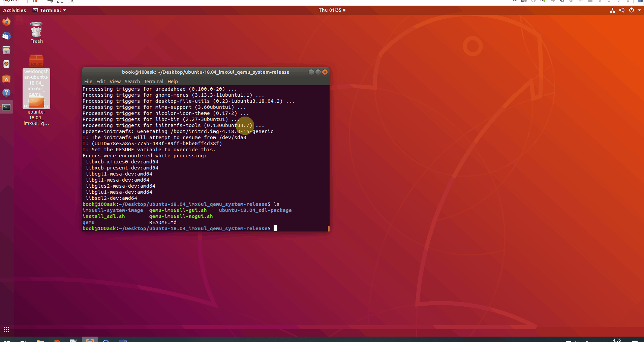The image size is (644, 342).
Task: Close the terminal window
Action: (x=325, y=72)
